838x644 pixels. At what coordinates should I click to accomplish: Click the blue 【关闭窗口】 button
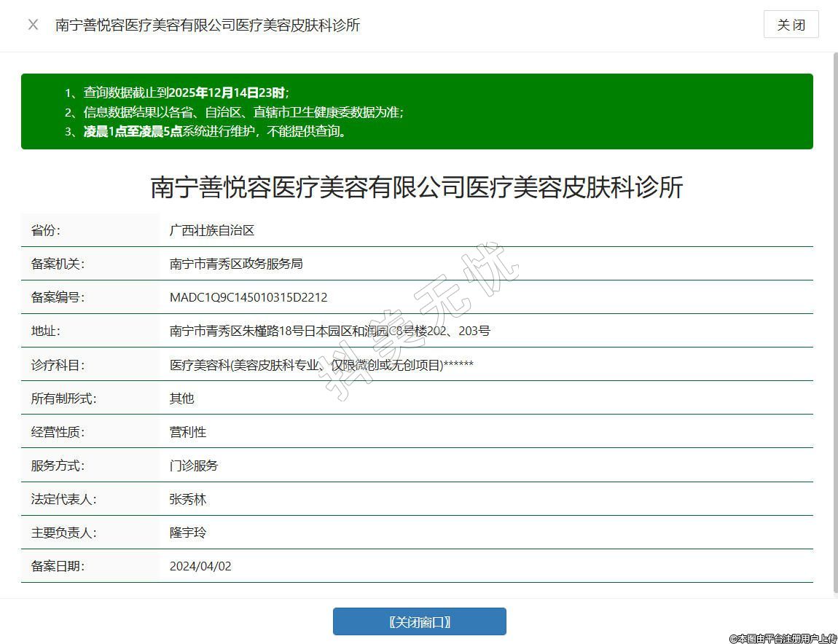(419, 621)
